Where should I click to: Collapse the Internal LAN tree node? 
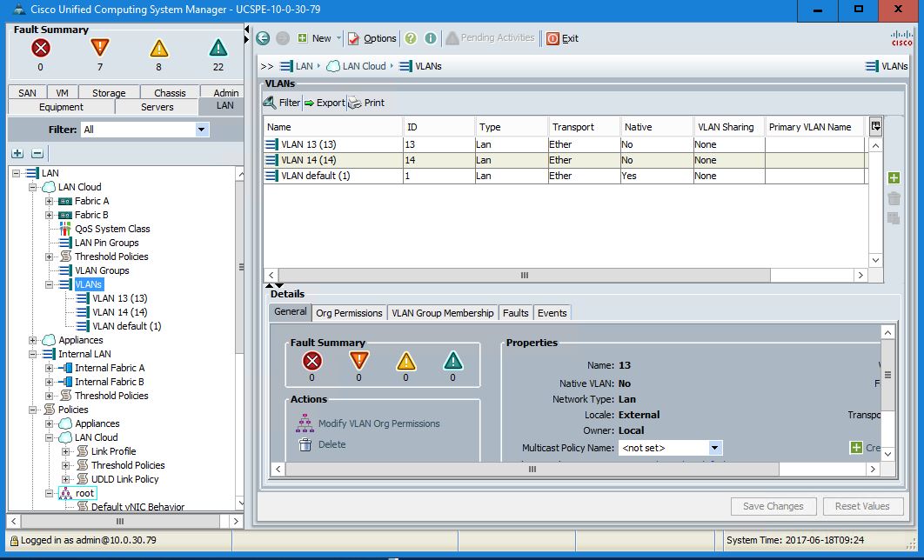(x=33, y=355)
